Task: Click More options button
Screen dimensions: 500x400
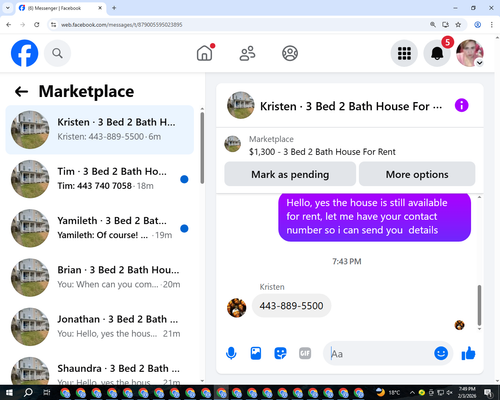Action: tap(417, 174)
